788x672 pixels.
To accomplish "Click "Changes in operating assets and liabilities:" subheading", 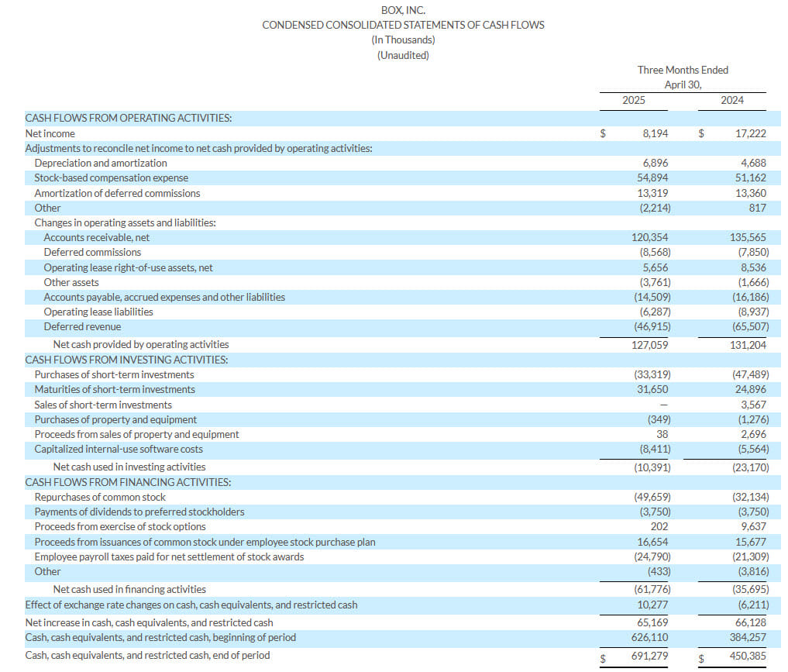I will [x=126, y=222].
